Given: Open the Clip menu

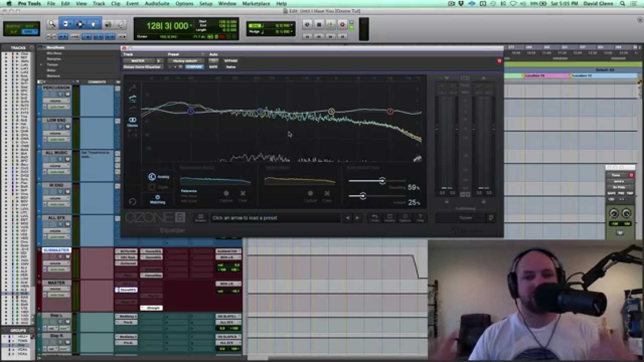Looking at the screenshot, I should point(116,4).
